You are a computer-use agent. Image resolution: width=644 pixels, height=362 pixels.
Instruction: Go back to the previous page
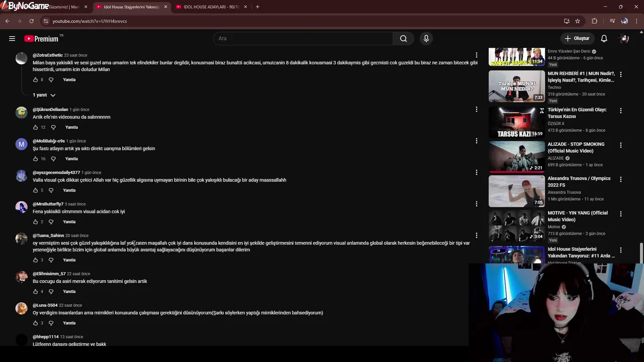pos(8,21)
